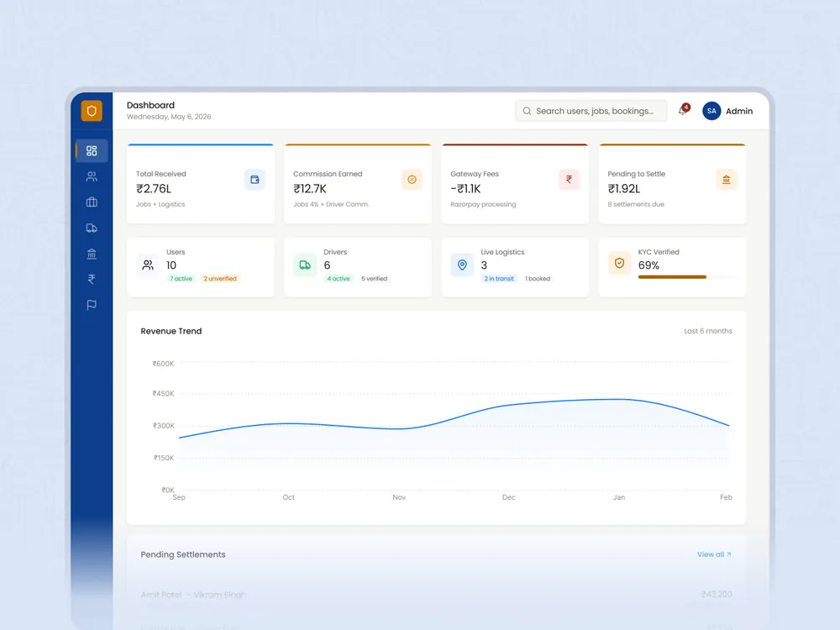Viewport: 840px width, 630px height.
Task: Click the Wednesday, May 6, 2026 date
Action: (169, 117)
